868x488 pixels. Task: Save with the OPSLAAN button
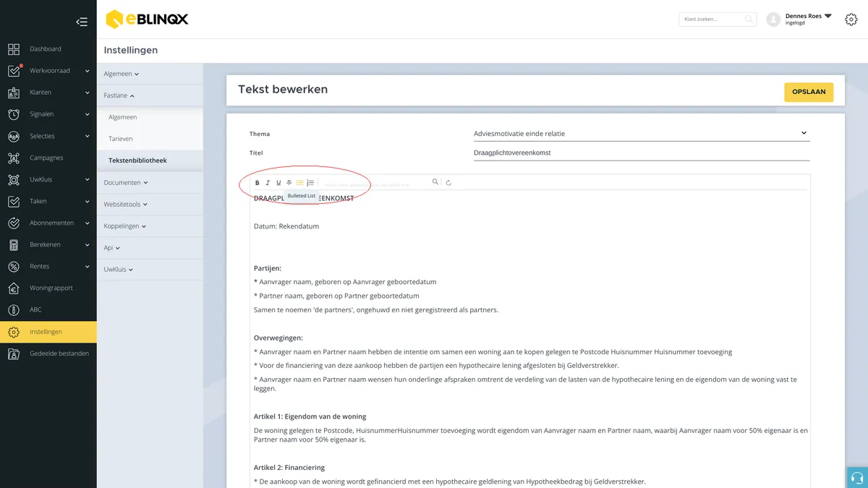click(x=809, y=93)
